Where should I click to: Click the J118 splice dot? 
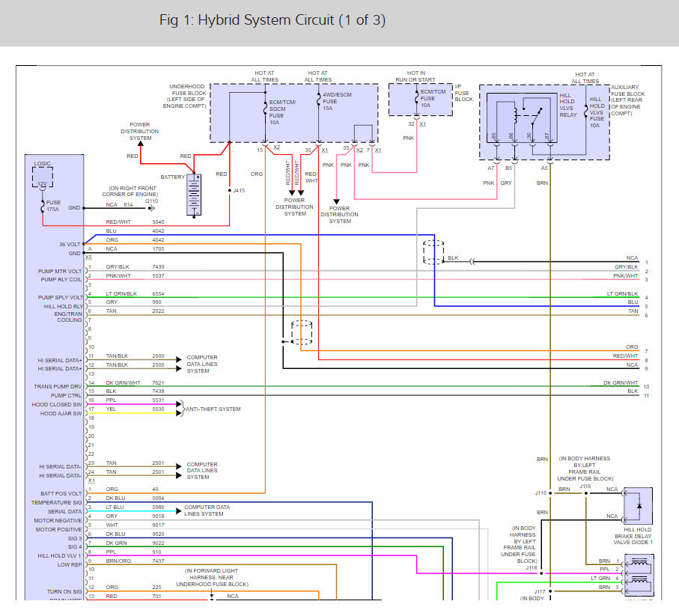[x=541, y=573]
